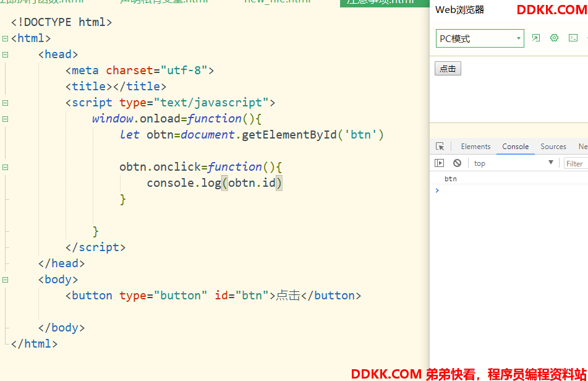The width and height of the screenshot is (588, 381).
Task: Click the closing </body> tag
Action: (61, 327)
